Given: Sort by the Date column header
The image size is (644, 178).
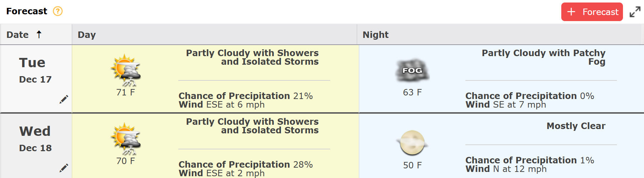Looking at the screenshot, I should [x=17, y=35].
